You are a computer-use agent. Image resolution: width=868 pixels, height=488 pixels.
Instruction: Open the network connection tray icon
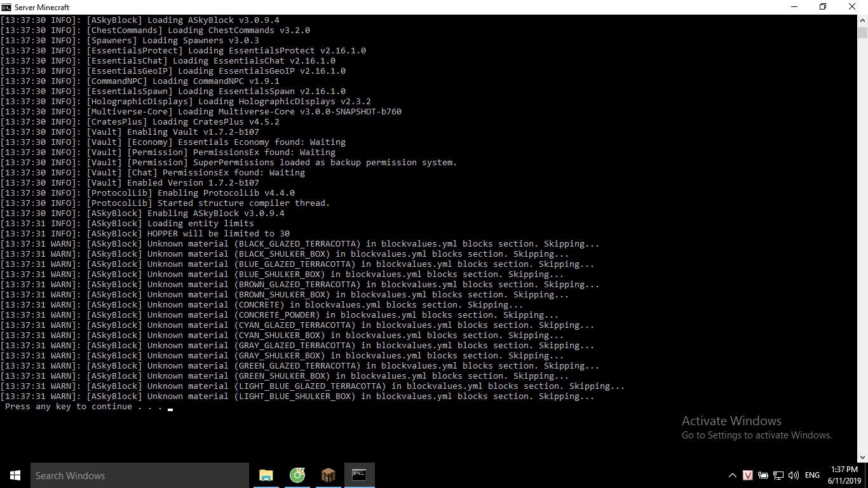778,475
